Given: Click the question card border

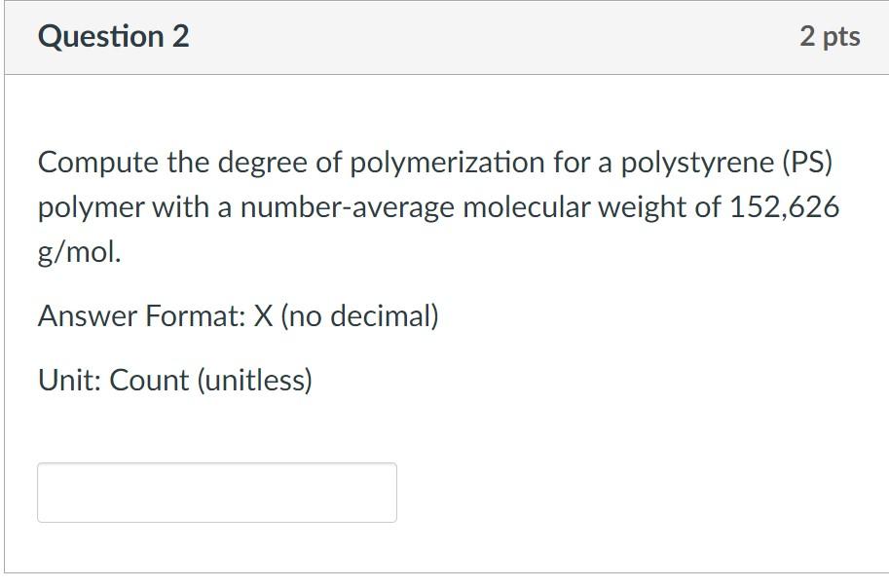Looking at the screenshot, I should pos(7,292).
